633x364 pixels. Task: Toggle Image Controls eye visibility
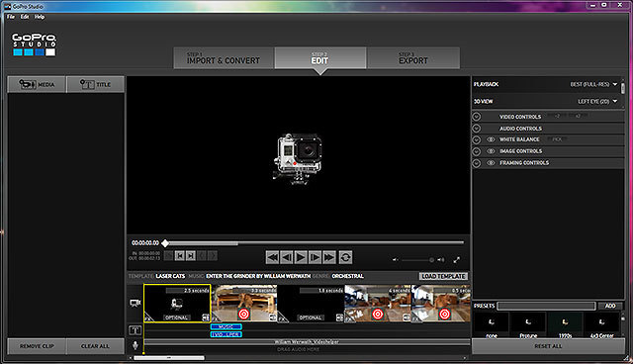click(491, 151)
